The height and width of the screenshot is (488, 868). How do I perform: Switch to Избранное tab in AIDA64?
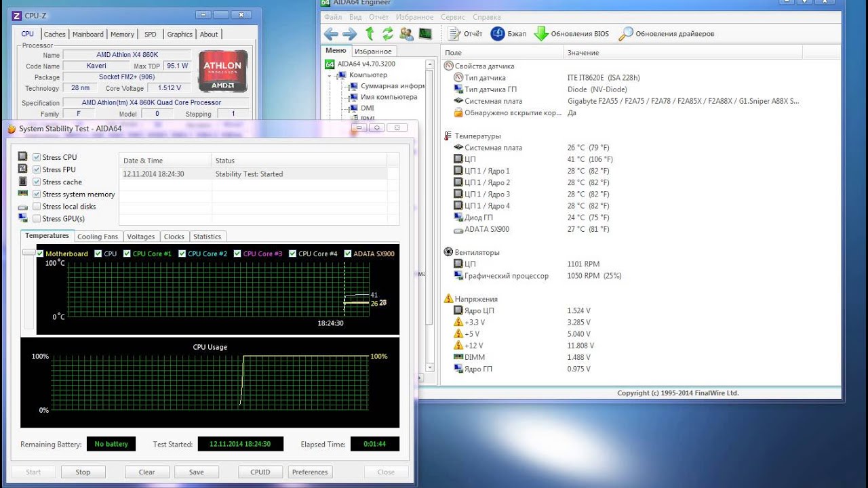(x=373, y=52)
